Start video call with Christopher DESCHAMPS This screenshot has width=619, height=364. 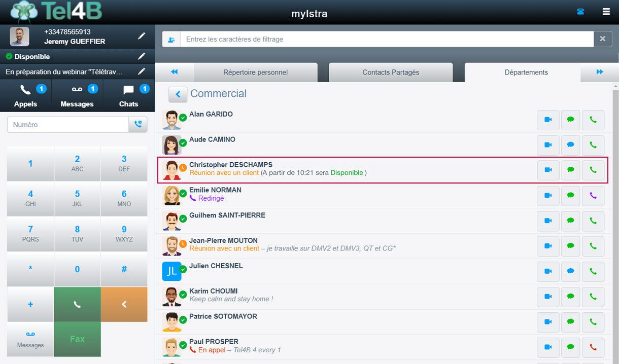tap(548, 170)
